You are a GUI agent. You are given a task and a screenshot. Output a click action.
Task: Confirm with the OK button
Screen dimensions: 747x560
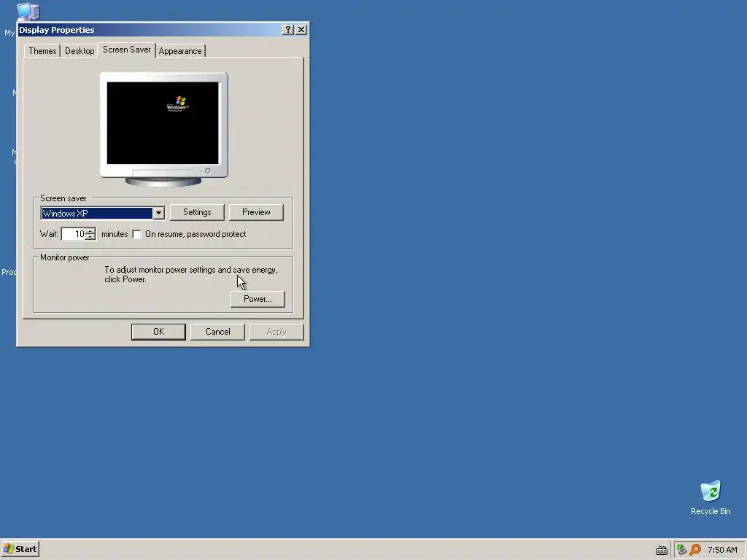click(158, 332)
